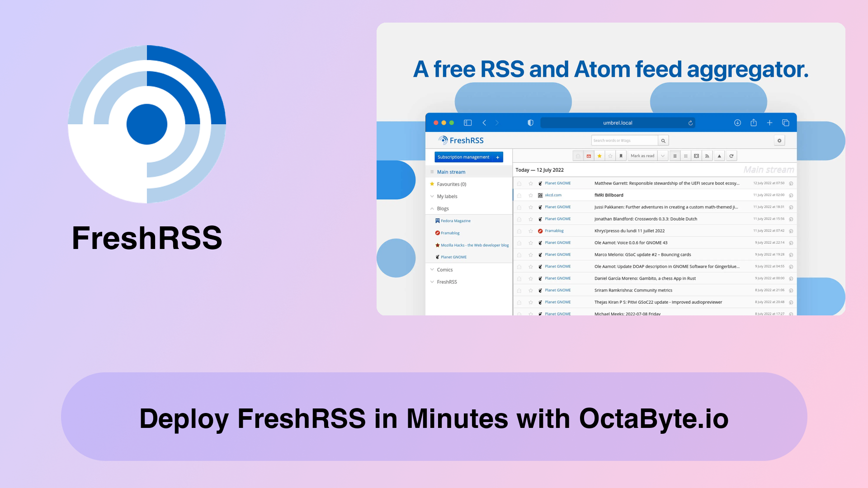Click the bookmark/star icon on feed entry
The image size is (868, 488).
[x=531, y=183]
